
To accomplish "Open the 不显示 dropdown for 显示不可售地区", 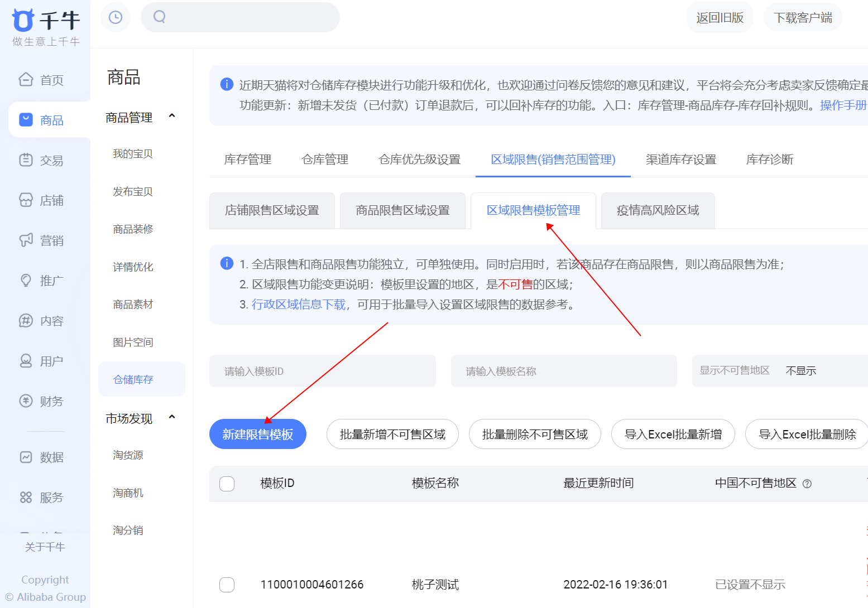I will 800,370.
